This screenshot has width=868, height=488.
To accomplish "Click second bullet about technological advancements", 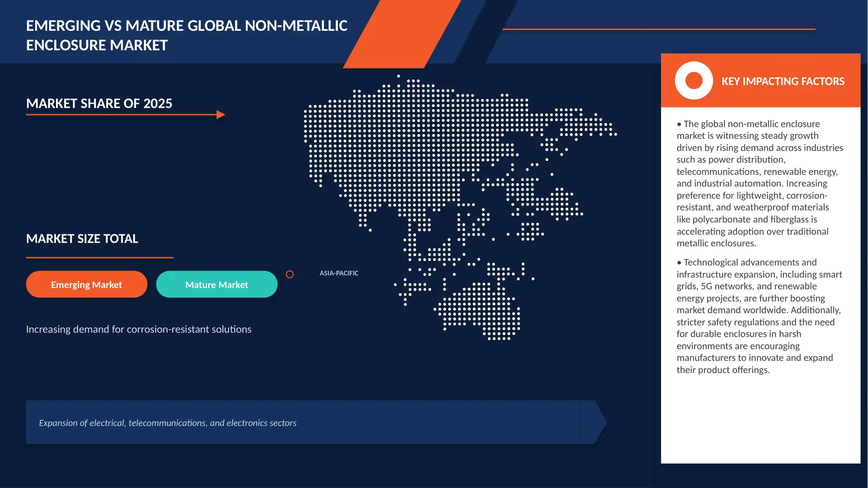I will 759,316.
